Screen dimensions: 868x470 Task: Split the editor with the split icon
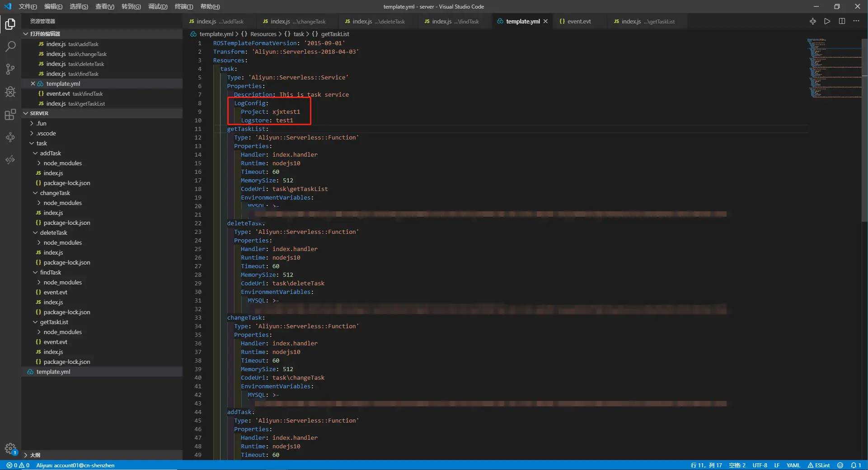842,21
